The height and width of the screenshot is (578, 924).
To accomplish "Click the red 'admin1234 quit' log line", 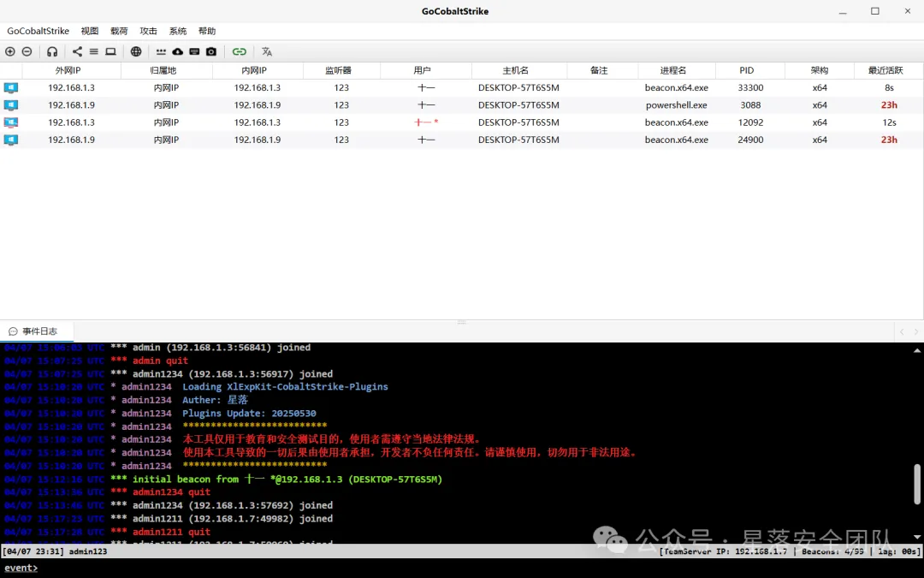I will tap(171, 492).
